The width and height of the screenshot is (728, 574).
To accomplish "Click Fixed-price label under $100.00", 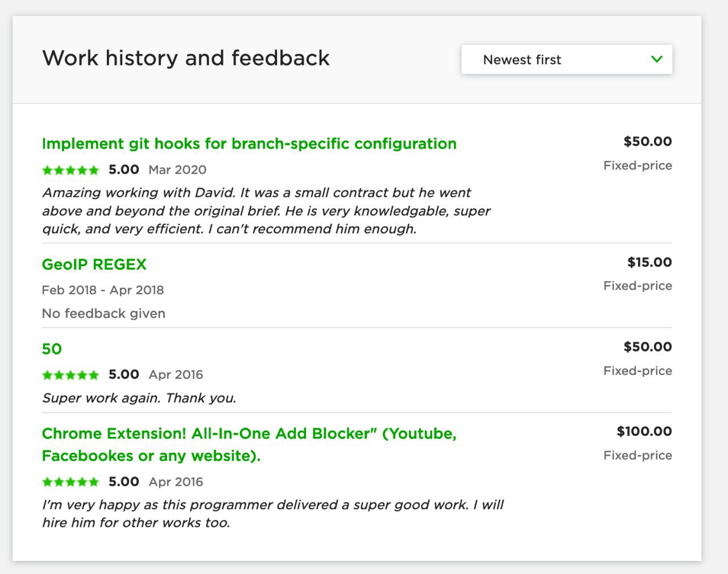I will point(638,455).
